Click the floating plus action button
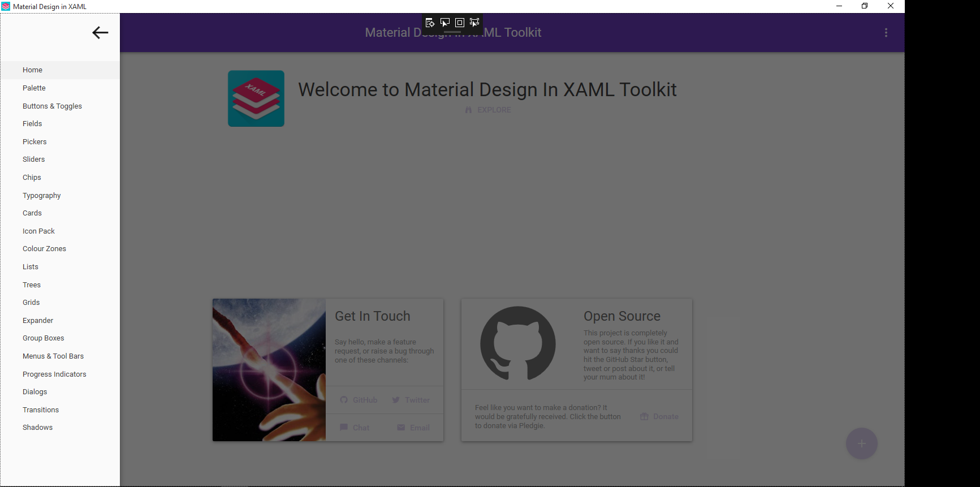Screen dimensions: 980x487 (x=861, y=443)
